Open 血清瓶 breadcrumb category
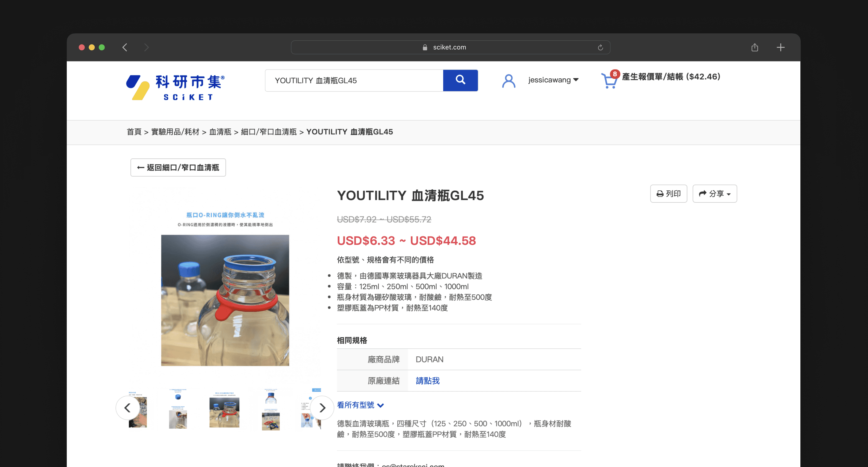Screen dimensions: 868x467 pyautogui.click(x=220, y=132)
